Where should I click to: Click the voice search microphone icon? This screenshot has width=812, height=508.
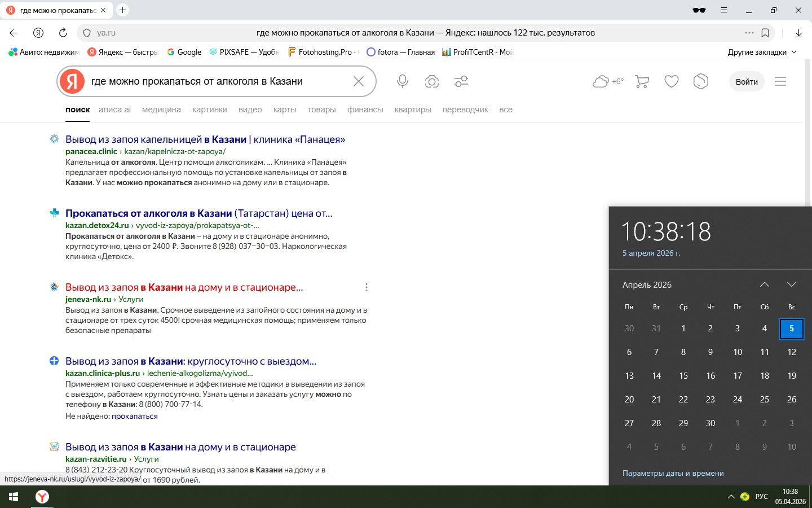coord(402,81)
